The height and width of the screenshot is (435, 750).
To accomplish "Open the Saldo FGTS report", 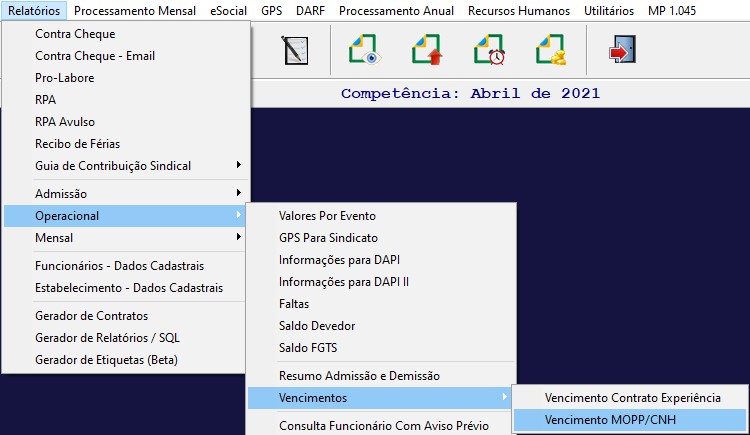I will coord(381,348).
